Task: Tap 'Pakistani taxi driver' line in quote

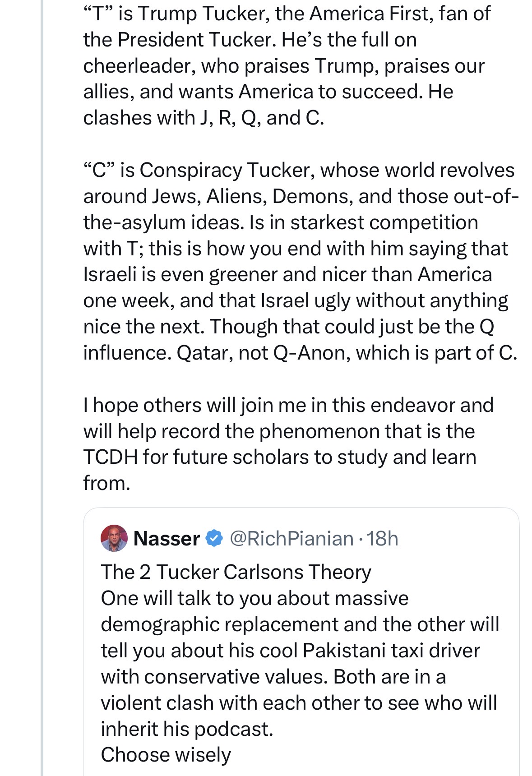Action: (x=290, y=651)
